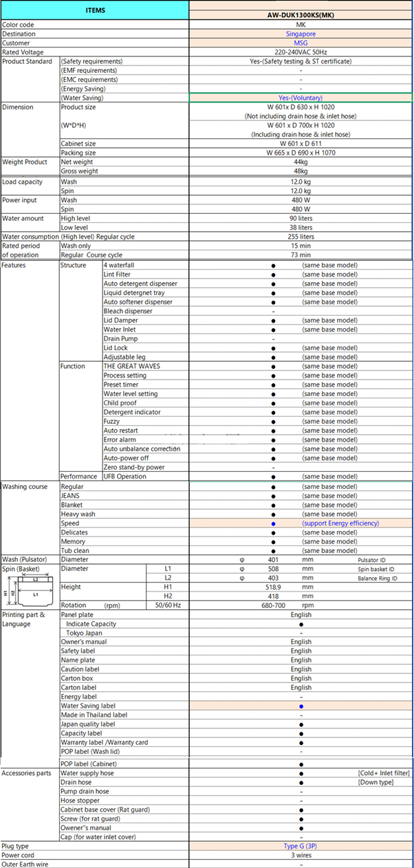Select the Tokyo Japan label
Image resolution: width=414 pixels, height=868 pixels.
(84, 633)
